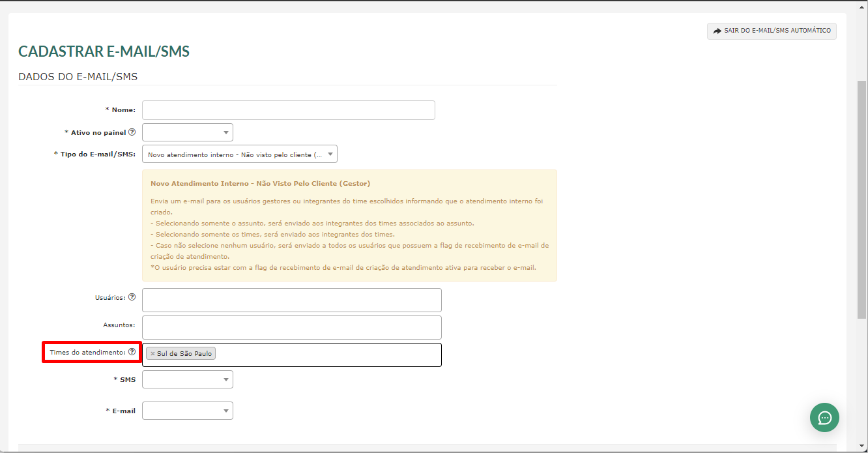
Task: Open the Tipo do E-mail/SMS dropdown
Action: click(x=240, y=154)
